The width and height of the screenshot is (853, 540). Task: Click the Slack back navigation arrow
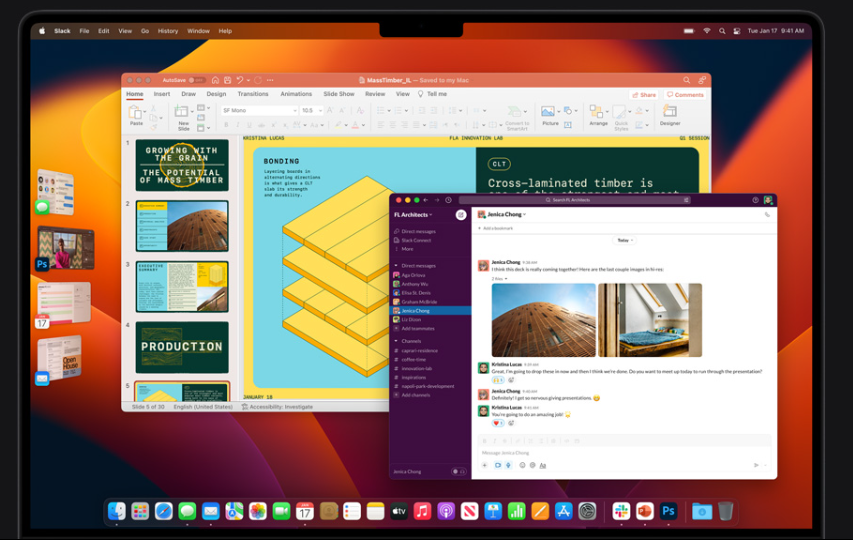tap(426, 200)
